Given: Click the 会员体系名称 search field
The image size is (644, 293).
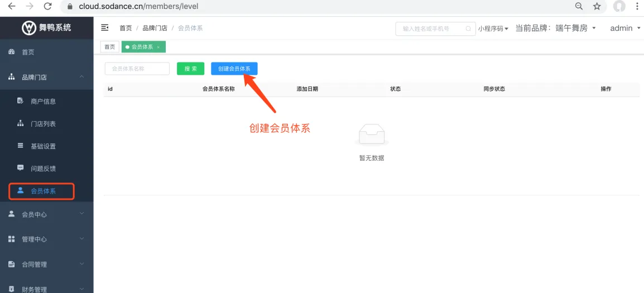Looking at the screenshot, I should pyautogui.click(x=137, y=69).
